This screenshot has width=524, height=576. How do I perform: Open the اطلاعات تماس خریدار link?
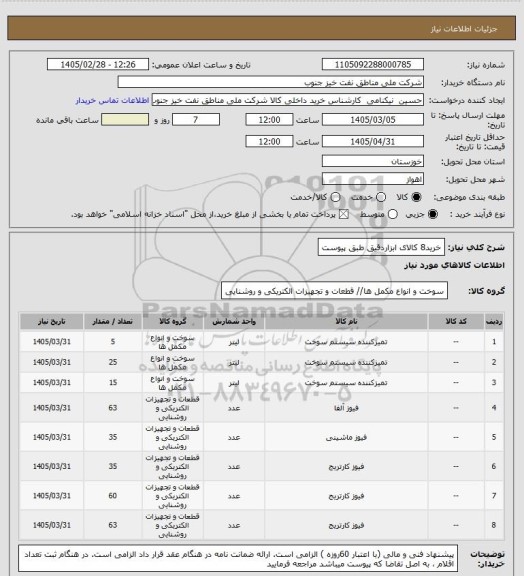click(112, 100)
